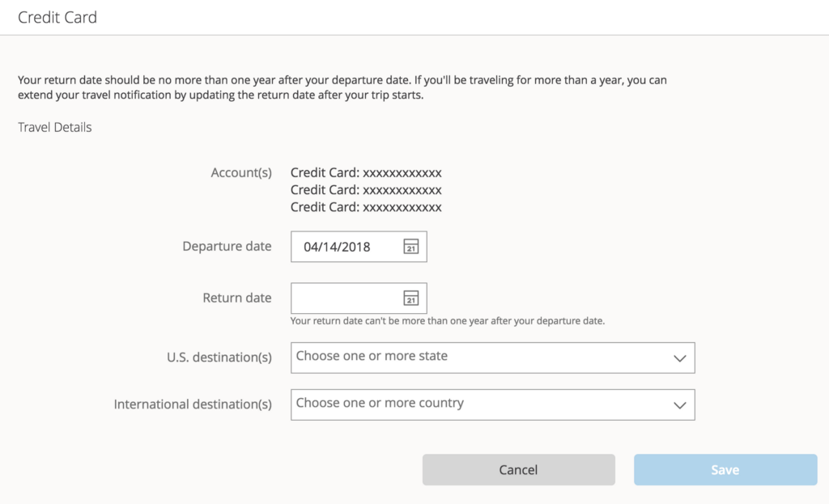Viewport: 829px width, 504px height.
Task: Click the "Return date" label
Action: (236, 298)
